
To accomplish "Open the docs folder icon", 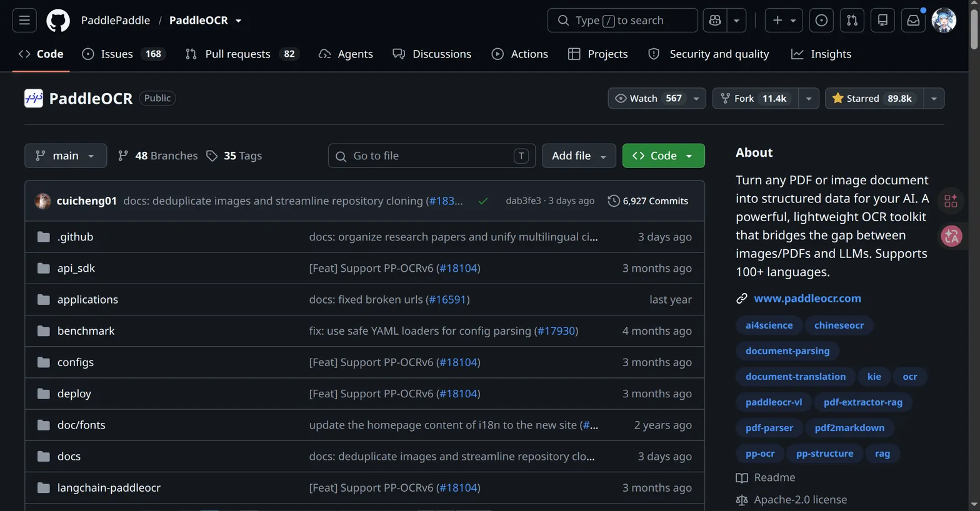I will (x=43, y=456).
